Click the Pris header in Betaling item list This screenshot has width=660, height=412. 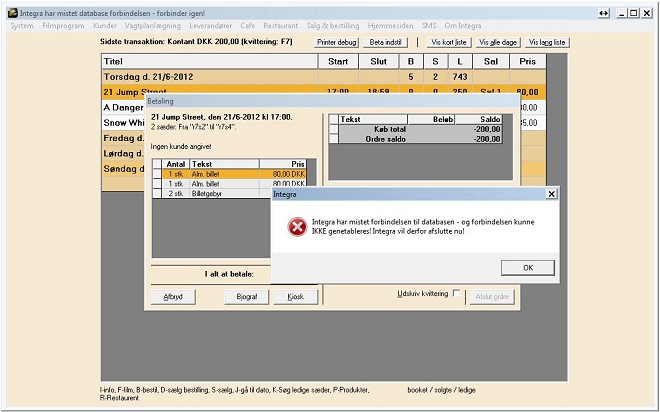point(283,164)
